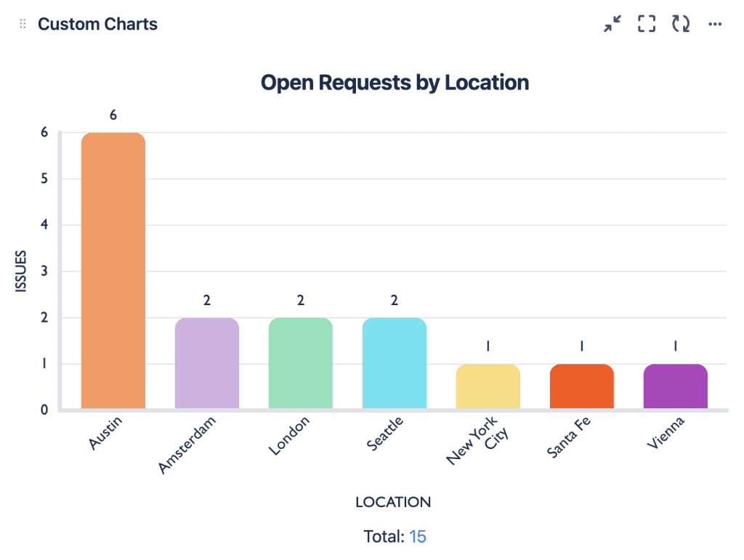Click the Open Requests by Location heading
The image size is (744, 560).
pos(395,83)
